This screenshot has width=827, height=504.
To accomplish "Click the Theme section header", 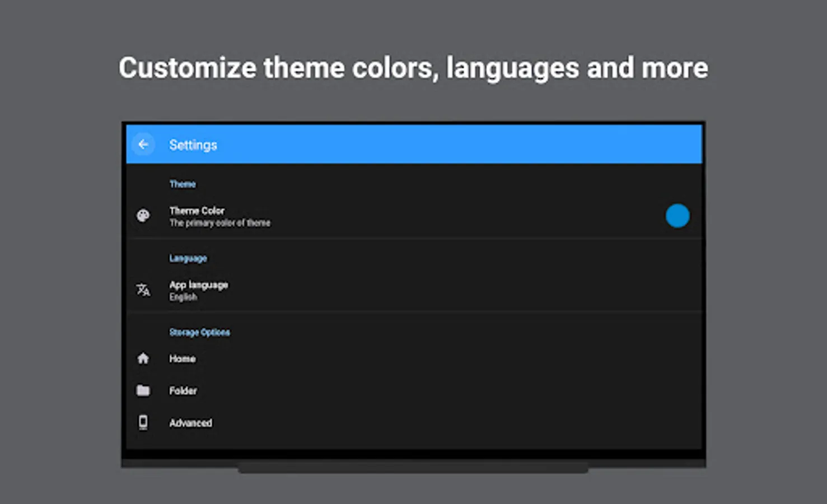I will point(183,184).
